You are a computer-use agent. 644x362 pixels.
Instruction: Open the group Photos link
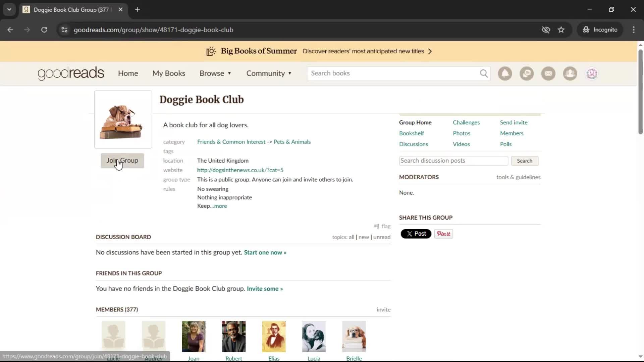[462, 133]
